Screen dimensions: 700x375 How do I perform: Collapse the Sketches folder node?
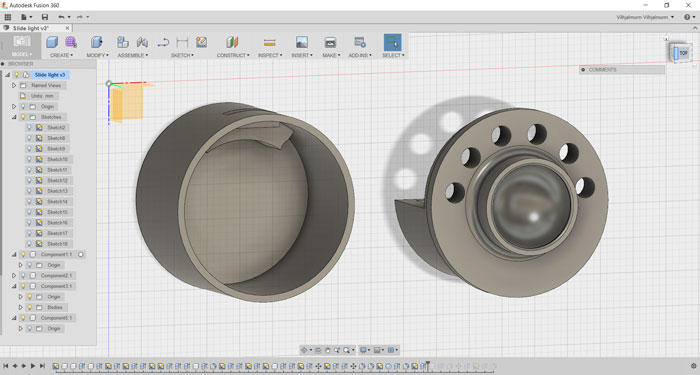(x=14, y=117)
